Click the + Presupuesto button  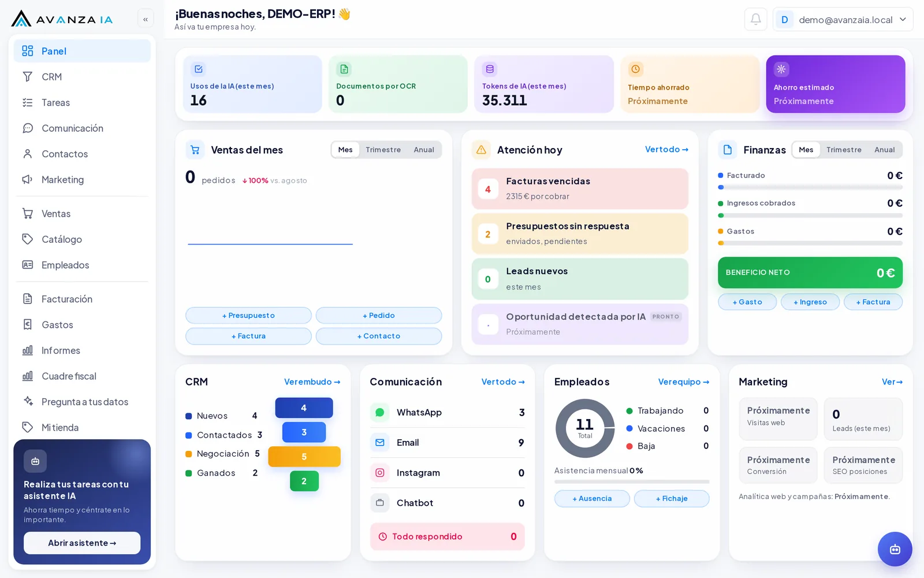(x=248, y=316)
